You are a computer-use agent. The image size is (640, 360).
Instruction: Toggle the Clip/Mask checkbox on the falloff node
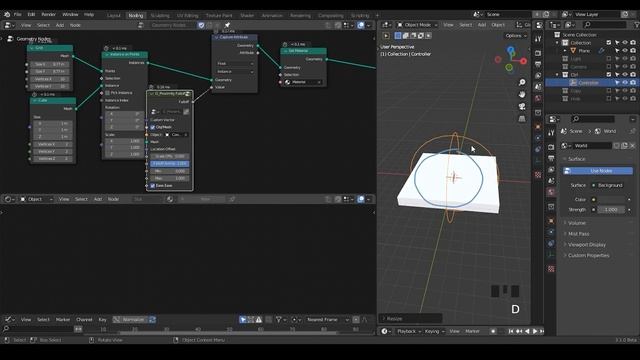[153, 127]
